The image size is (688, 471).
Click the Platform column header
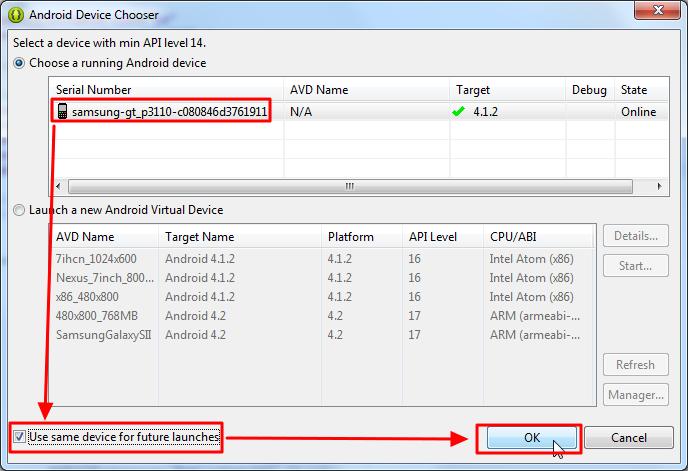pyautogui.click(x=362, y=237)
